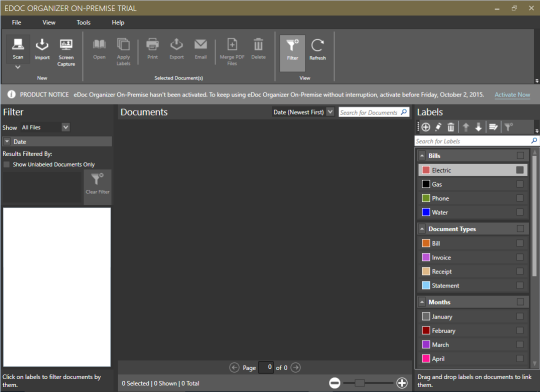540x392 pixels.
Task: Toggle the Filter view button
Action: [292, 53]
